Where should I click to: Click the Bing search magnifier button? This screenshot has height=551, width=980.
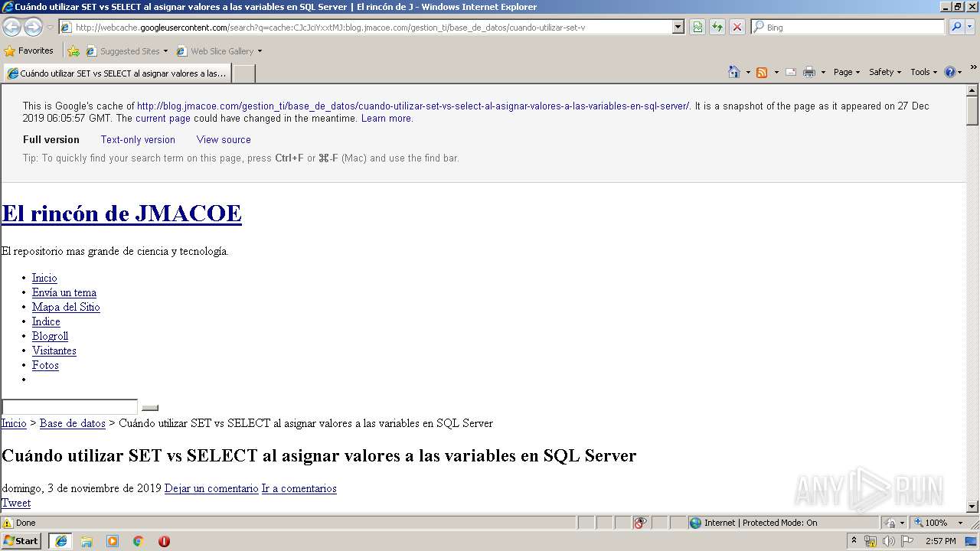point(955,27)
